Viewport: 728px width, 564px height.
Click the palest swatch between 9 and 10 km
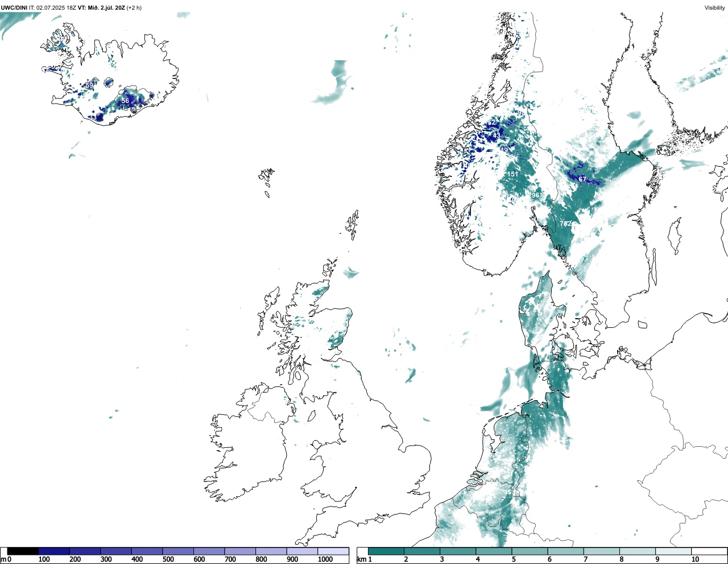point(673,551)
